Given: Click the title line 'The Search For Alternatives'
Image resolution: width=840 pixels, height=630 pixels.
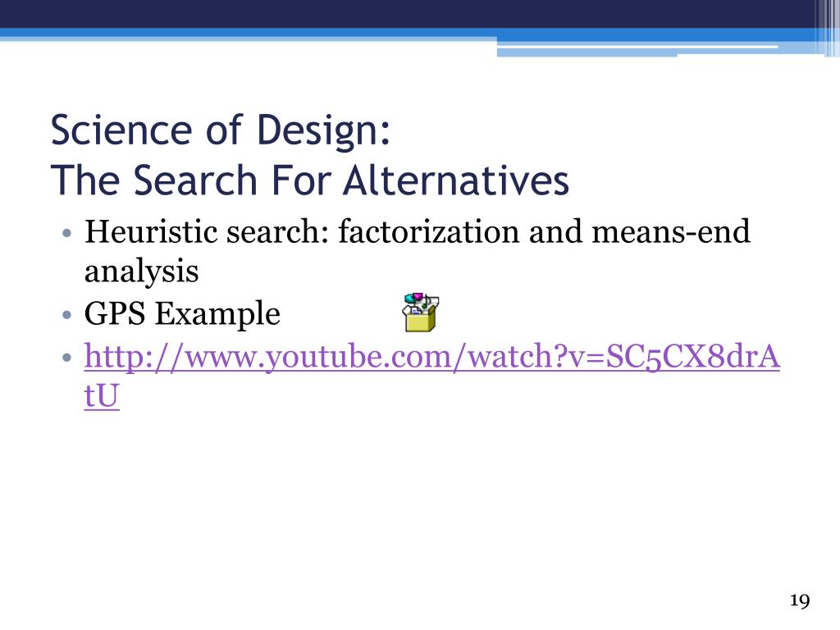Looking at the screenshot, I should (309, 180).
